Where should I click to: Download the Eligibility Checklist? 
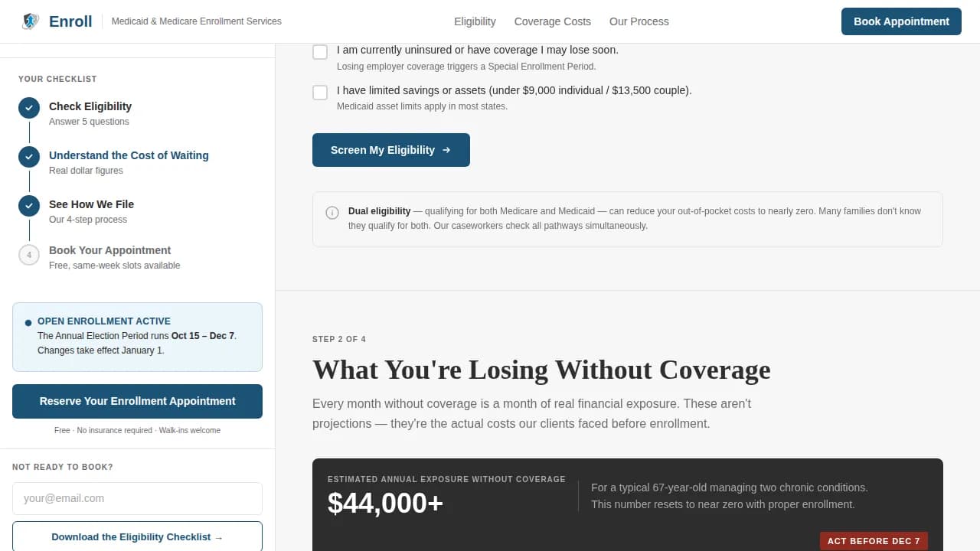[137, 536]
